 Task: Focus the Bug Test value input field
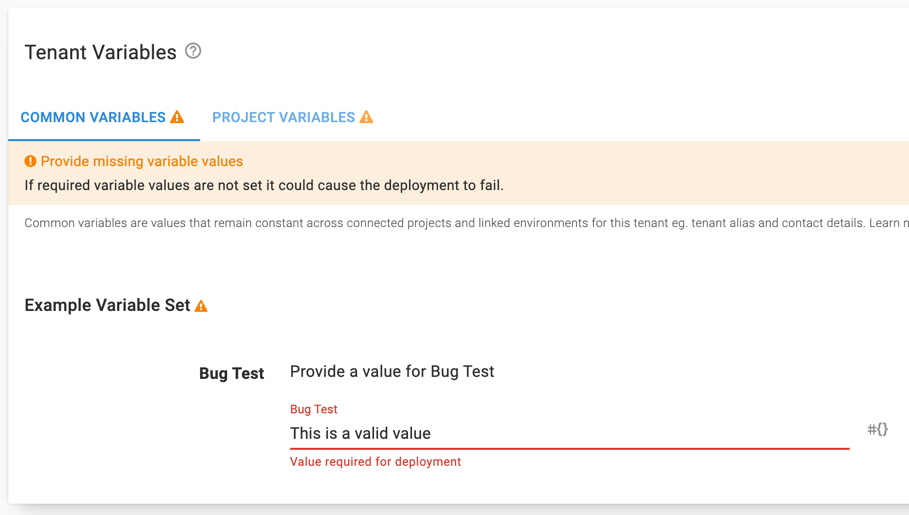click(x=569, y=433)
